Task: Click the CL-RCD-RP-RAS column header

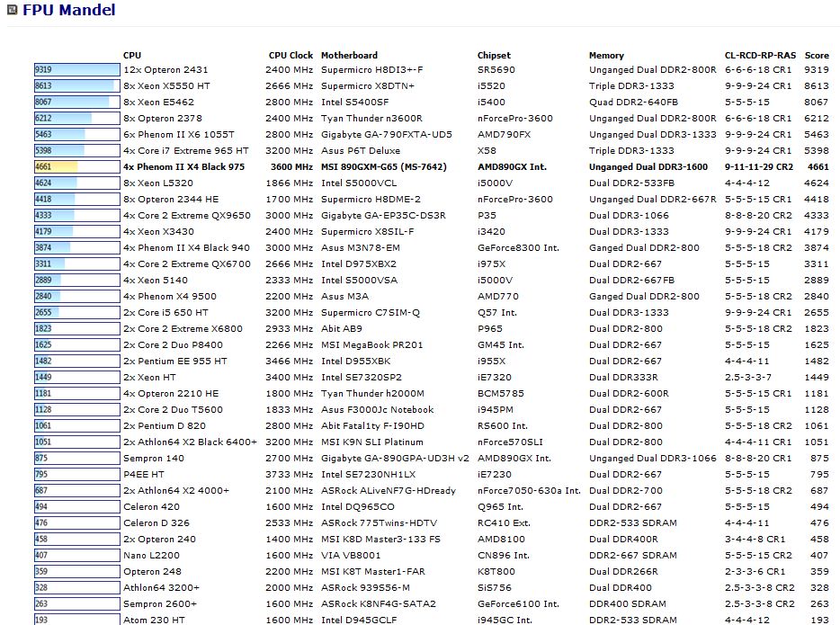Action: pyautogui.click(x=760, y=55)
